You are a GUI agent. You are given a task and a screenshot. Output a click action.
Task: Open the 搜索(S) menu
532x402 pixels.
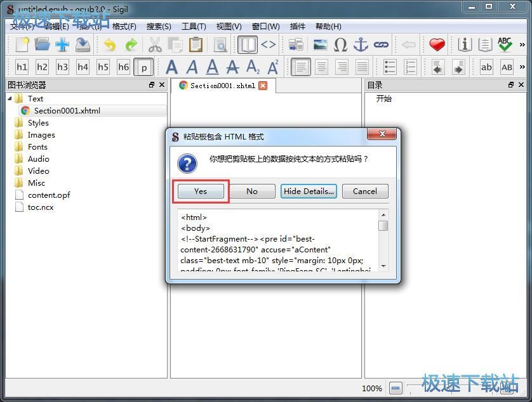click(x=159, y=26)
